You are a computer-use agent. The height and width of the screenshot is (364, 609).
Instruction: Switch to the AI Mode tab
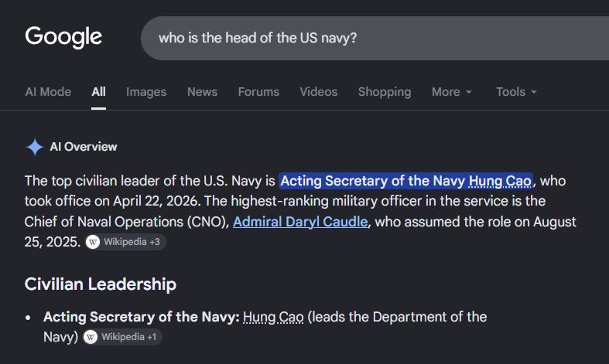click(48, 92)
